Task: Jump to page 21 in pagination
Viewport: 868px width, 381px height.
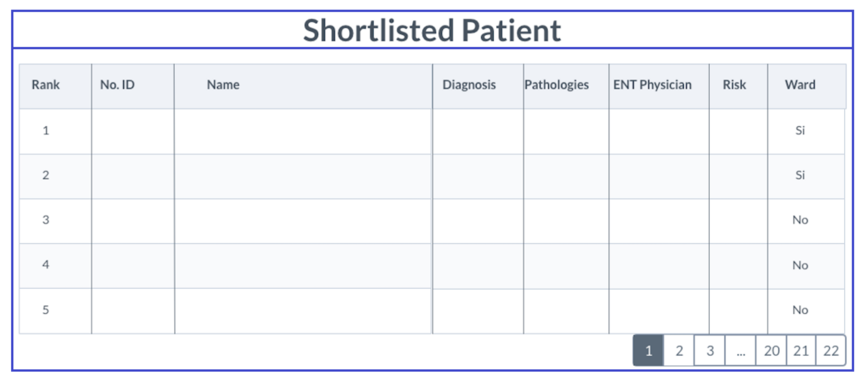Action: 801,351
